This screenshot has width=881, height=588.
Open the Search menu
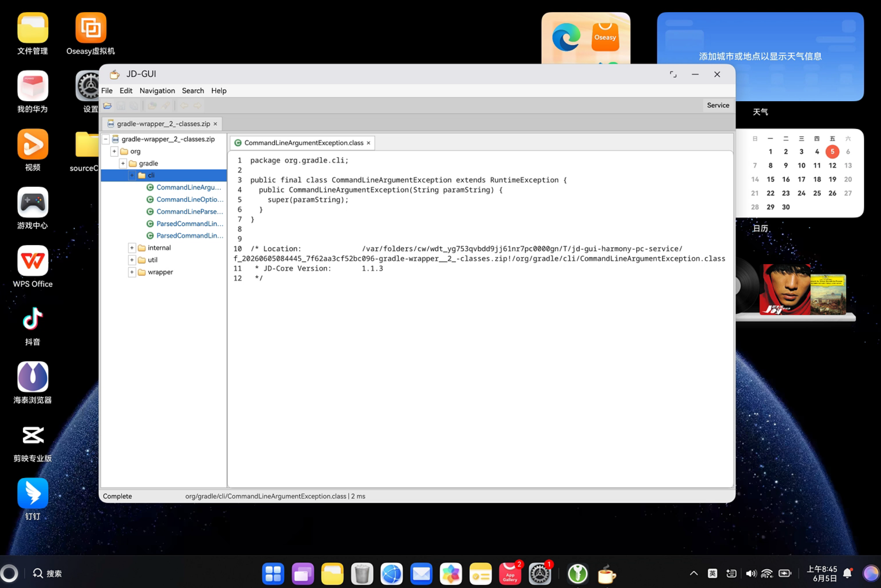193,91
